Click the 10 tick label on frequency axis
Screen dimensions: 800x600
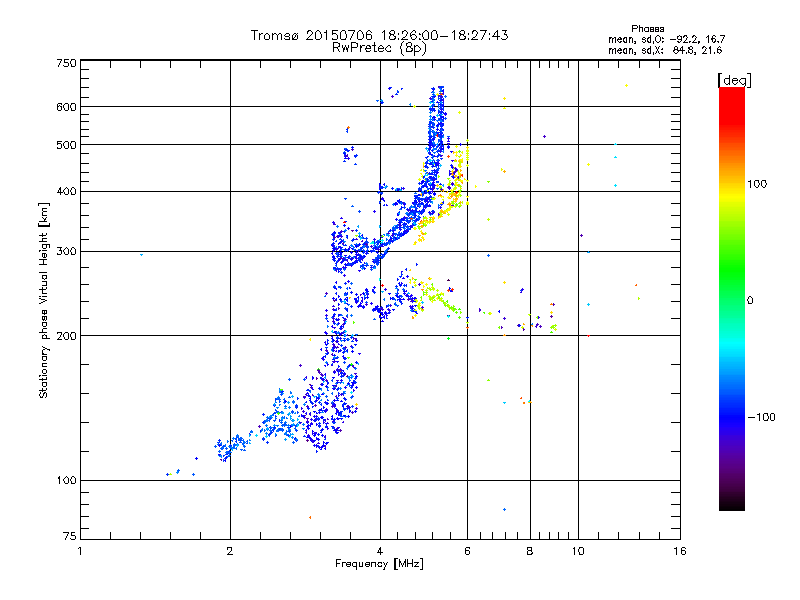pyautogui.click(x=578, y=551)
